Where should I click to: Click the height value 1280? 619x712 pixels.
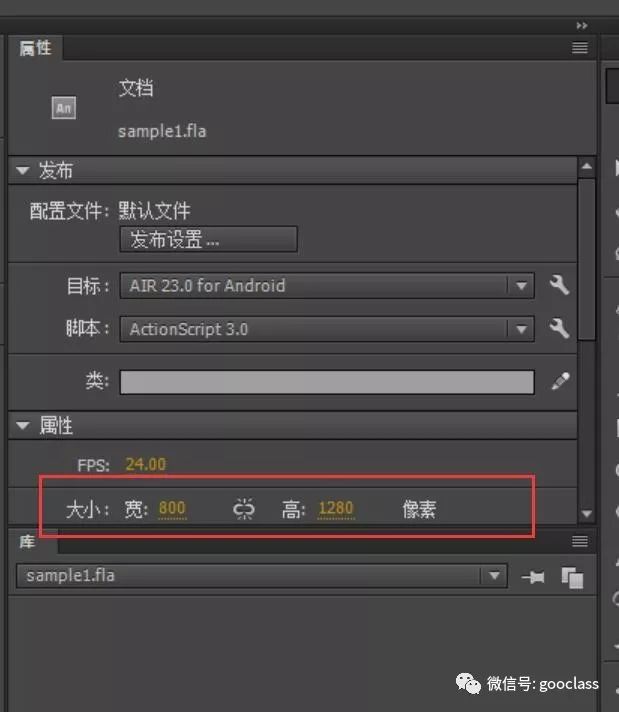[x=336, y=508]
